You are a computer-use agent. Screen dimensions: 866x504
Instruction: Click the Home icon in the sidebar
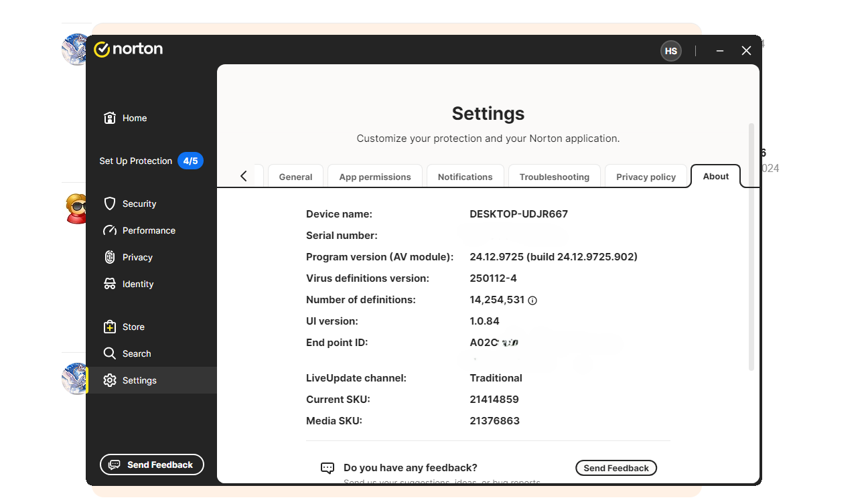pyautogui.click(x=110, y=118)
